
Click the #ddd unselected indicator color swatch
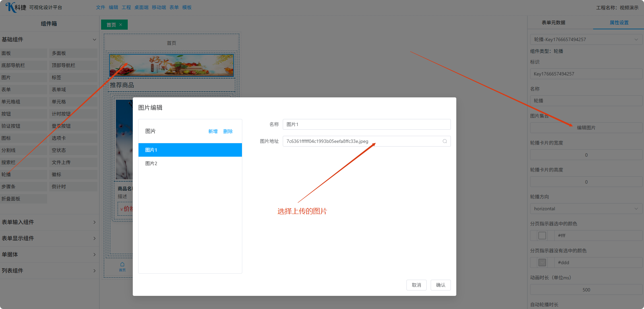pyautogui.click(x=542, y=262)
